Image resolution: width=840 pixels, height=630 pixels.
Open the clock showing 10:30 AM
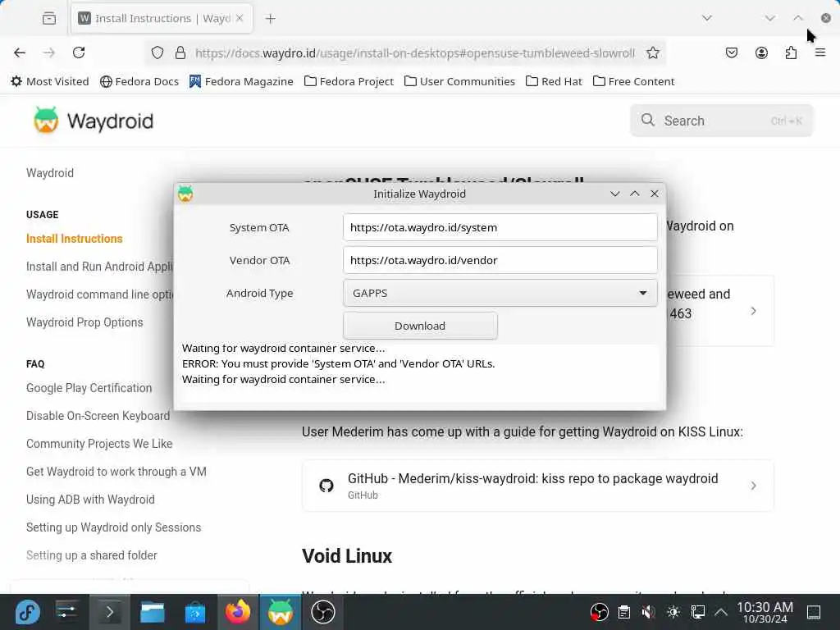(765, 612)
